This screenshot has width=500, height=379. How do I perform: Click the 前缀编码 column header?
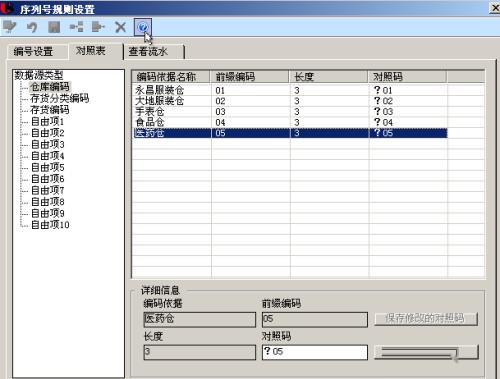[x=249, y=77]
